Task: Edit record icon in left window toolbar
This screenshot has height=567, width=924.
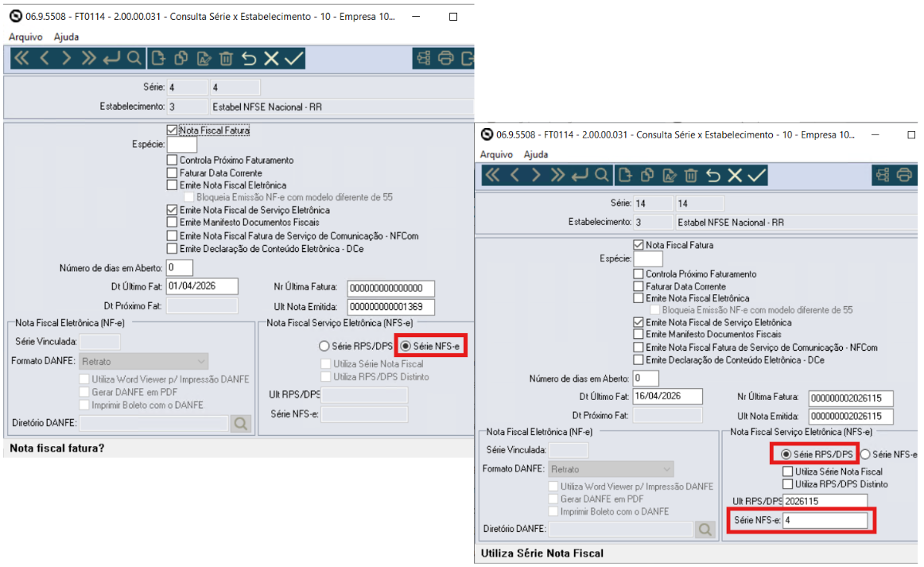Action: 204,58
